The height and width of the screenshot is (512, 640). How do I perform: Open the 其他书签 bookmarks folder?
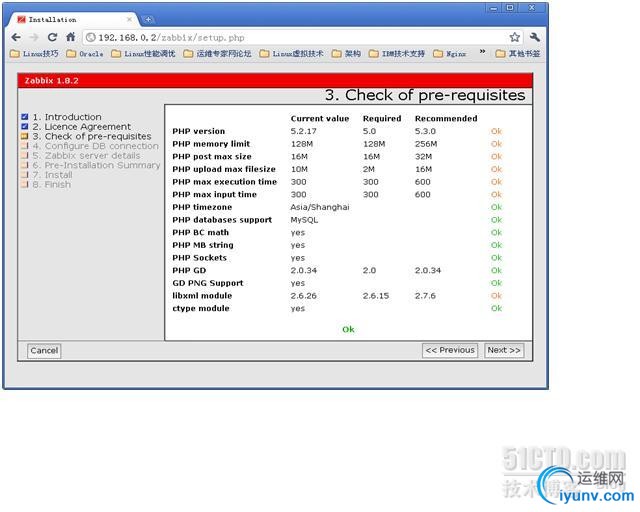coord(518,53)
